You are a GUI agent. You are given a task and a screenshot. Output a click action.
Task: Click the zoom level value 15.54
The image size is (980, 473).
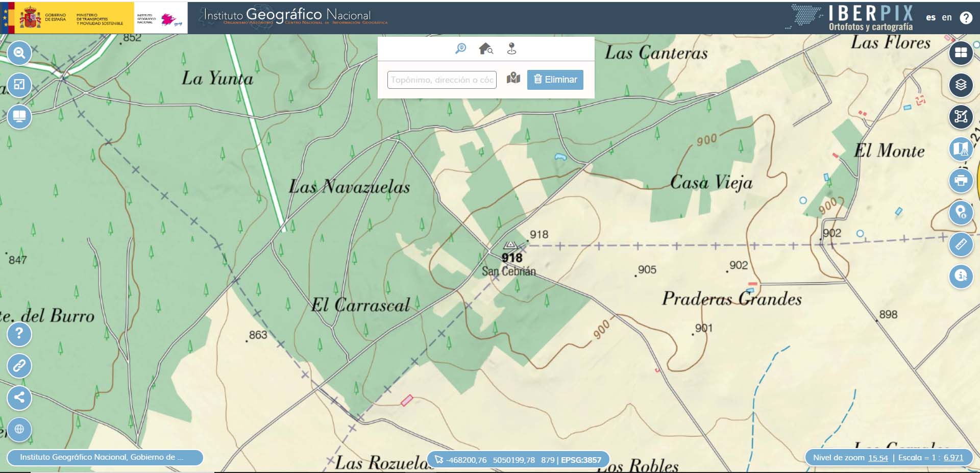click(878, 458)
